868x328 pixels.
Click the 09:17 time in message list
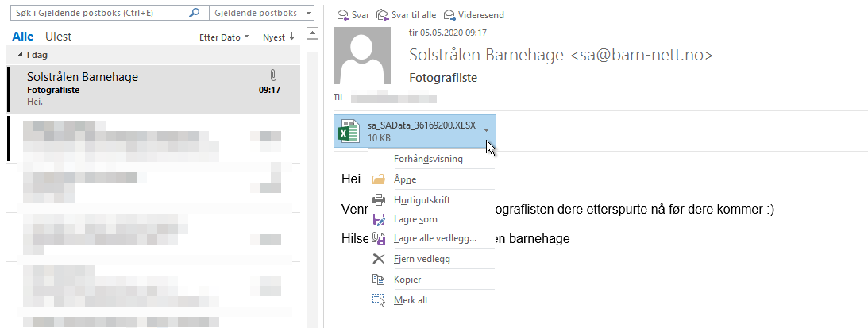tap(269, 90)
